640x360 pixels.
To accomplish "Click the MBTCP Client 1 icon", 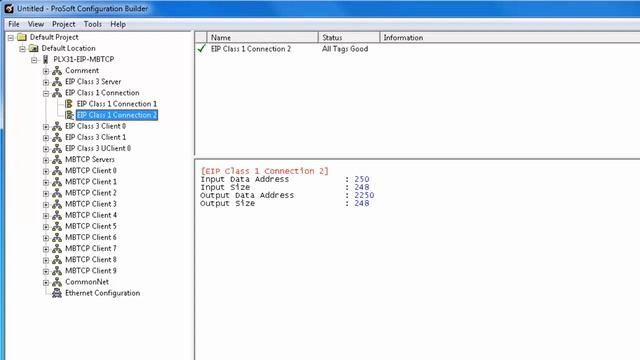I will coord(57,182).
